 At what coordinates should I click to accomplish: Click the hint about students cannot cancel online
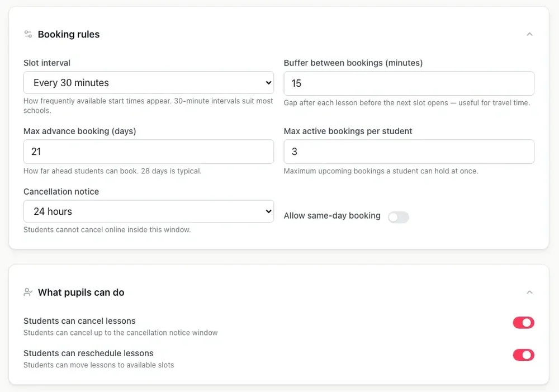coord(107,230)
